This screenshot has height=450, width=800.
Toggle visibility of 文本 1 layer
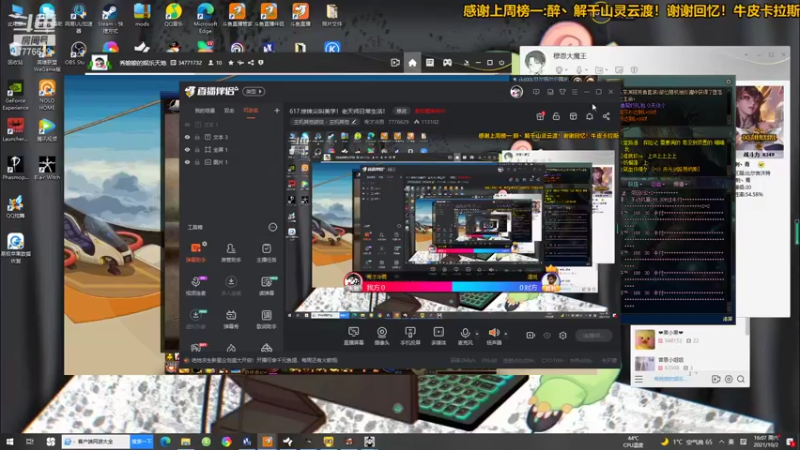pos(187,124)
